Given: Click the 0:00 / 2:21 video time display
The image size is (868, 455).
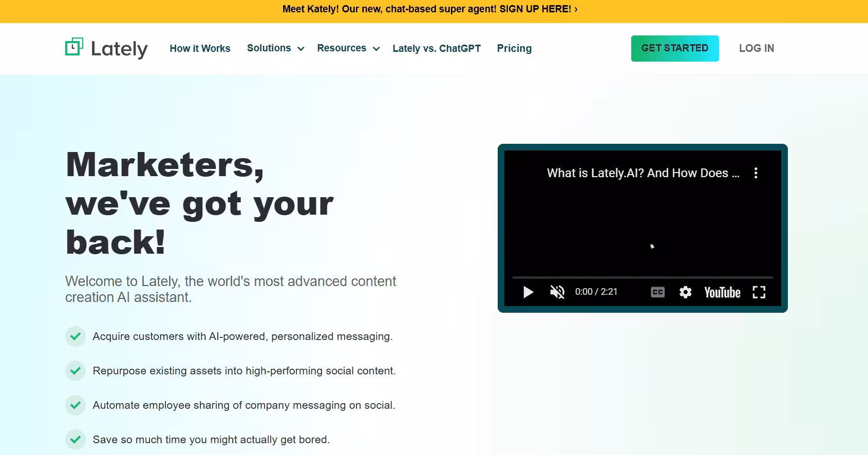Looking at the screenshot, I should tap(596, 292).
